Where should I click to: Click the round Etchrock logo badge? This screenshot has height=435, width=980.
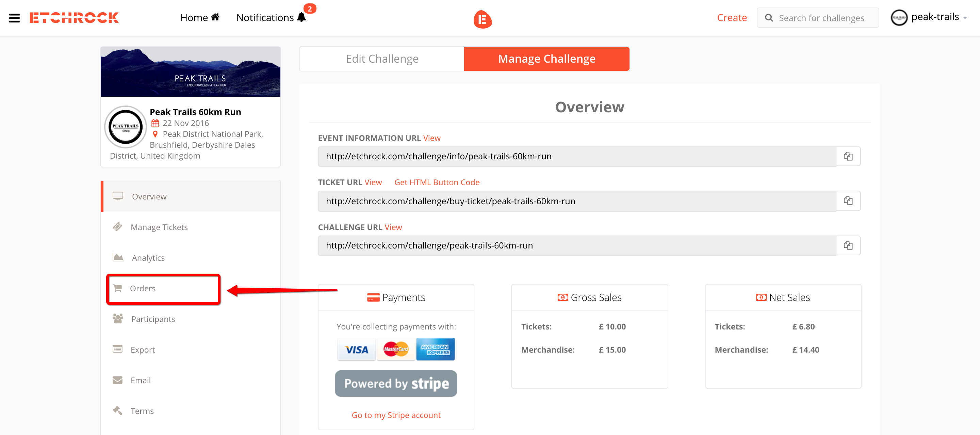click(483, 19)
